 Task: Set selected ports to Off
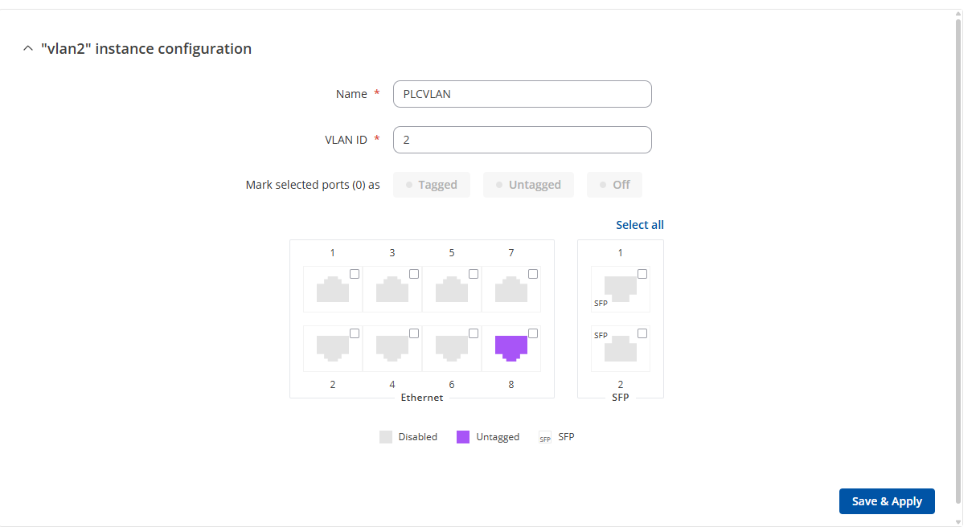614,185
